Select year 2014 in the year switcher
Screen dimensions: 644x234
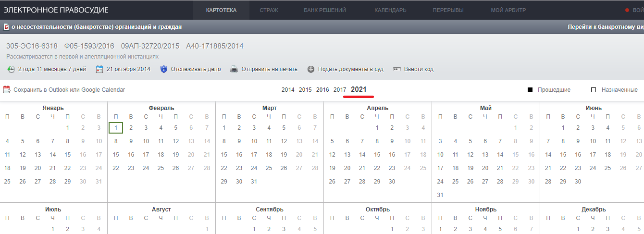288,90
